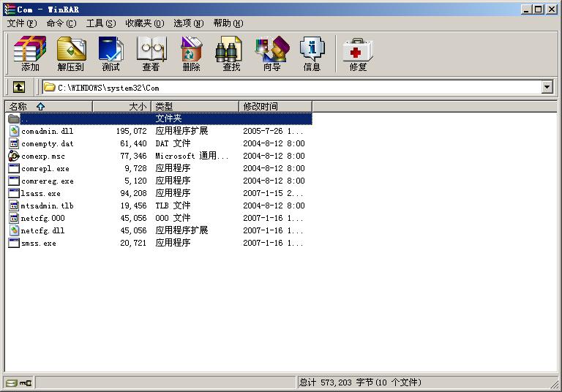Click the comexp.msc file icon
The image size is (562, 392).
14,156
